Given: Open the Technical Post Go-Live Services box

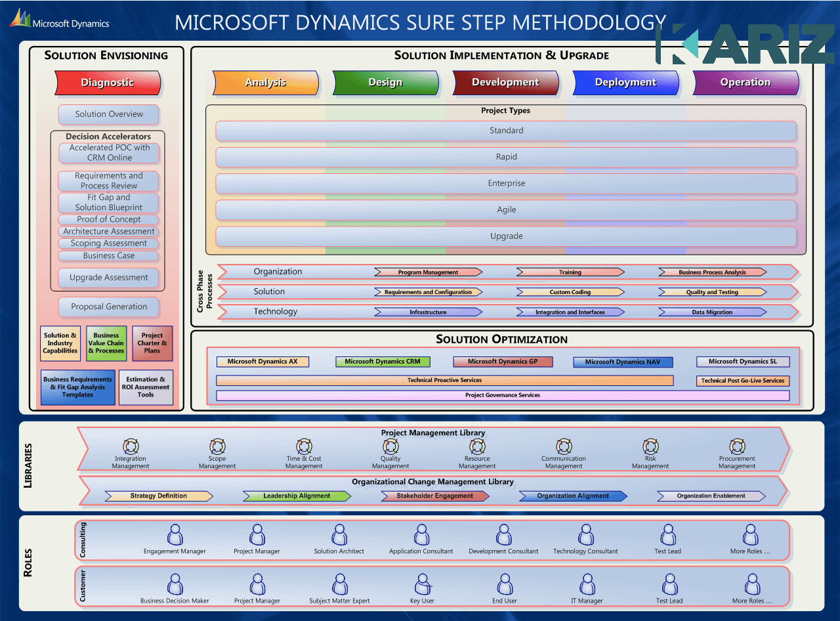Looking at the screenshot, I should [742, 381].
